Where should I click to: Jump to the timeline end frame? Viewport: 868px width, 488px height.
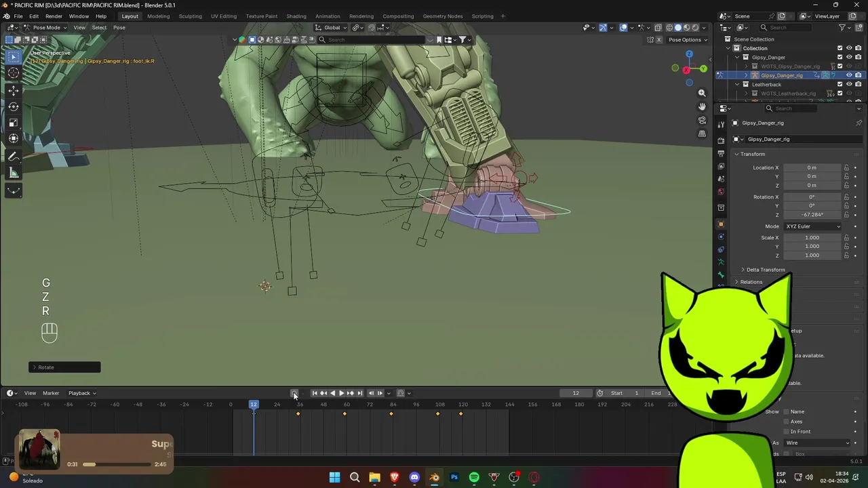tap(360, 393)
